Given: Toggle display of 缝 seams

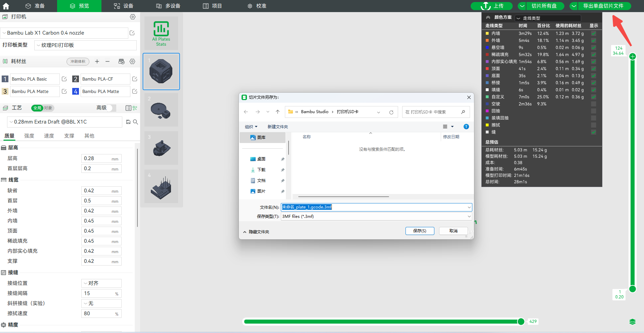Looking at the screenshot, I should [x=594, y=132].
